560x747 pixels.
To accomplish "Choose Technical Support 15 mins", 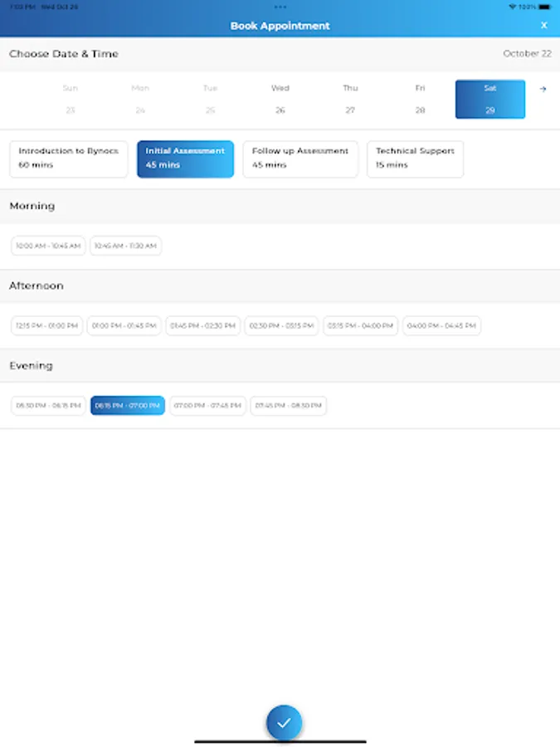I will [x=416, y=159].
